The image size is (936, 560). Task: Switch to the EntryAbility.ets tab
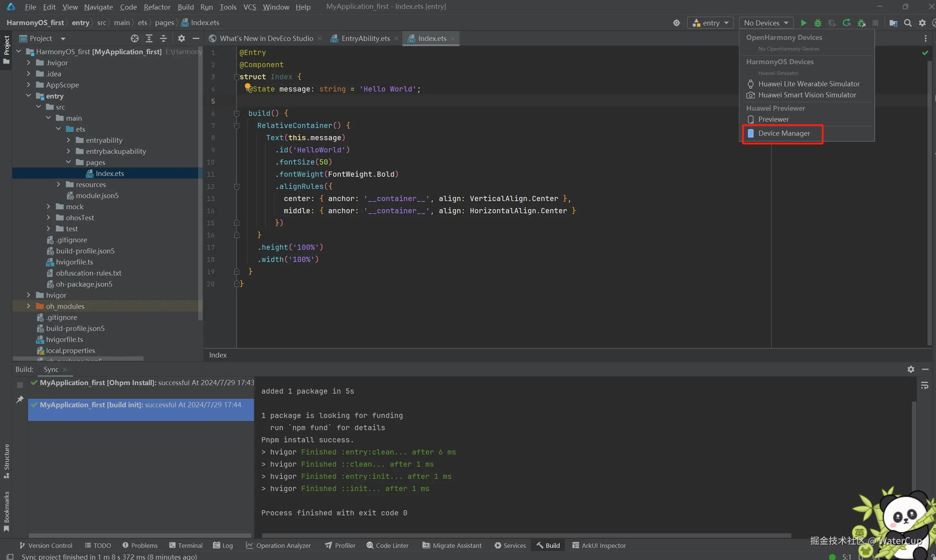coord(365,38)
